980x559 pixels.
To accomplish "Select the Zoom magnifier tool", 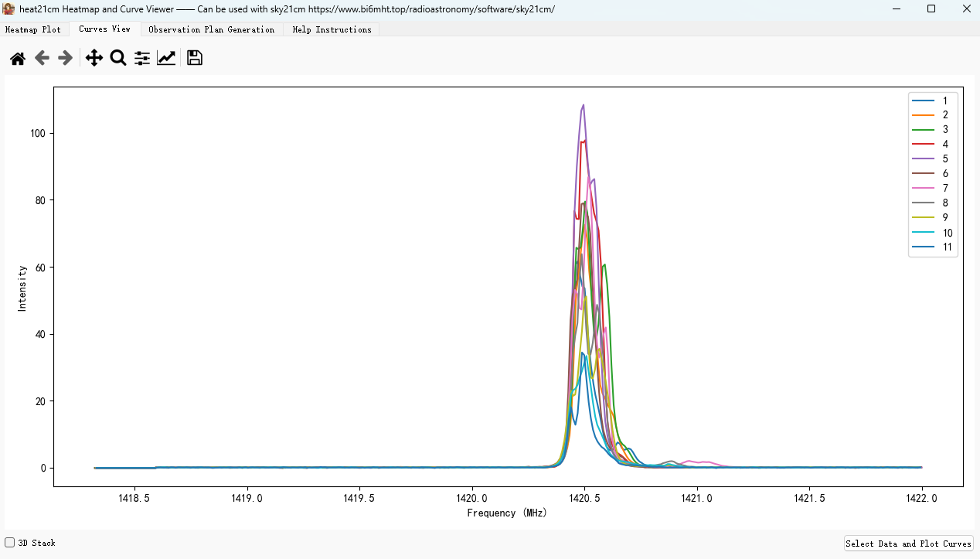I will click(x=118, y=58).
